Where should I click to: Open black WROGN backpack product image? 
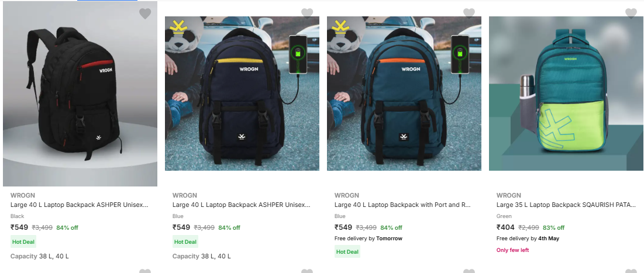(x=80, y=94)
